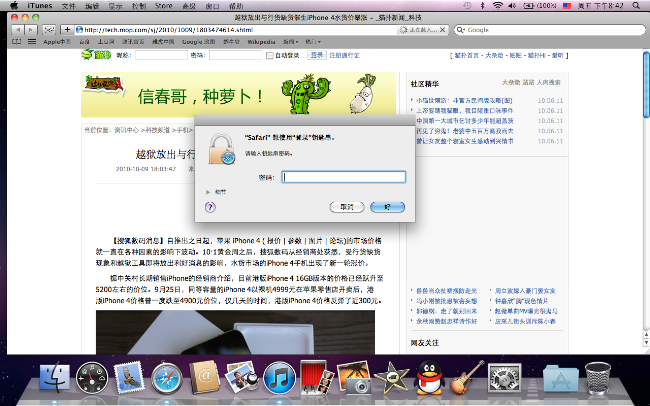Open the News dropdown in bookmarks bar

tap(292, 42)
